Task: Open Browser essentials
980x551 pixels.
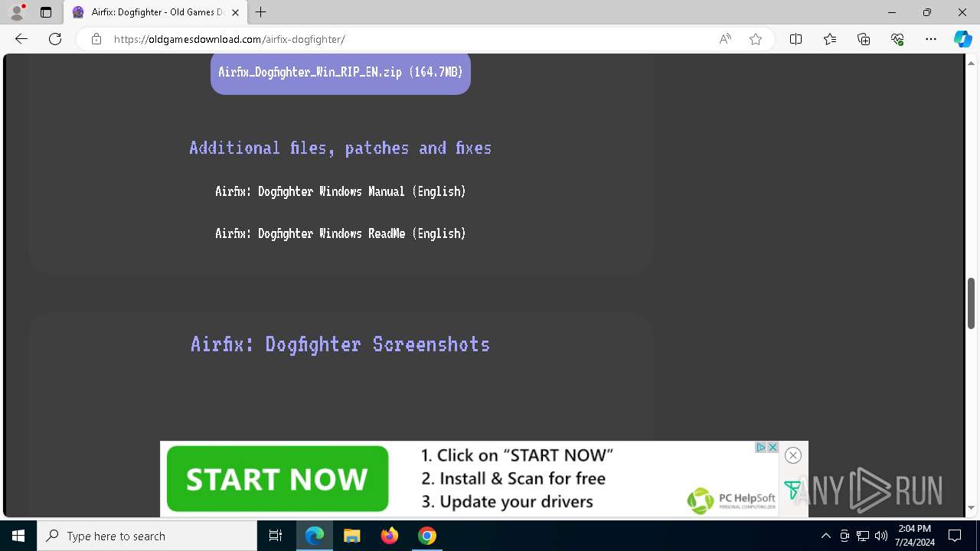Action: [x=897, y=39]
